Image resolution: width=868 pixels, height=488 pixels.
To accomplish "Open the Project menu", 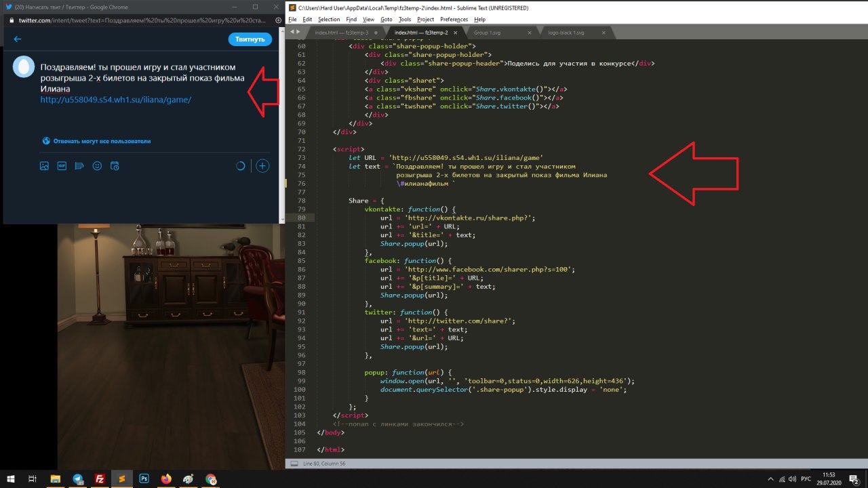I will (425, 20).
